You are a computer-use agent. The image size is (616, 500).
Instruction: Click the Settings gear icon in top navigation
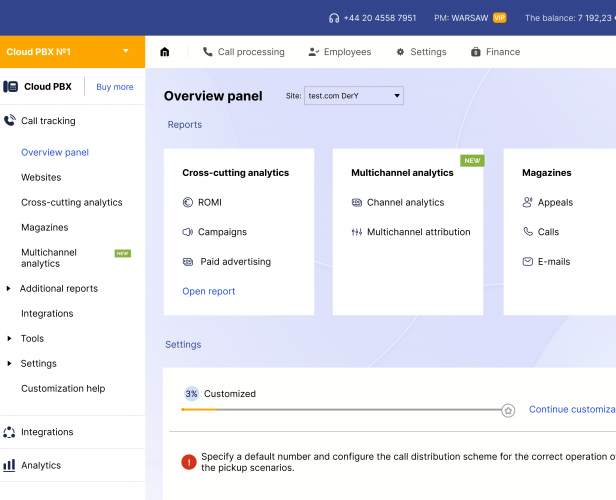(x=400, y=52)
